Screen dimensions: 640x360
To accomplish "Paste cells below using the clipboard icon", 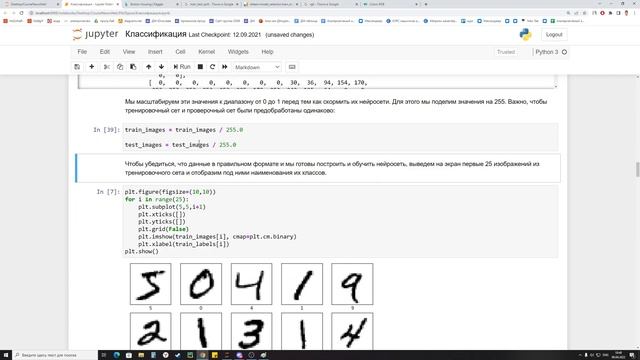I will tap(133, 67).
